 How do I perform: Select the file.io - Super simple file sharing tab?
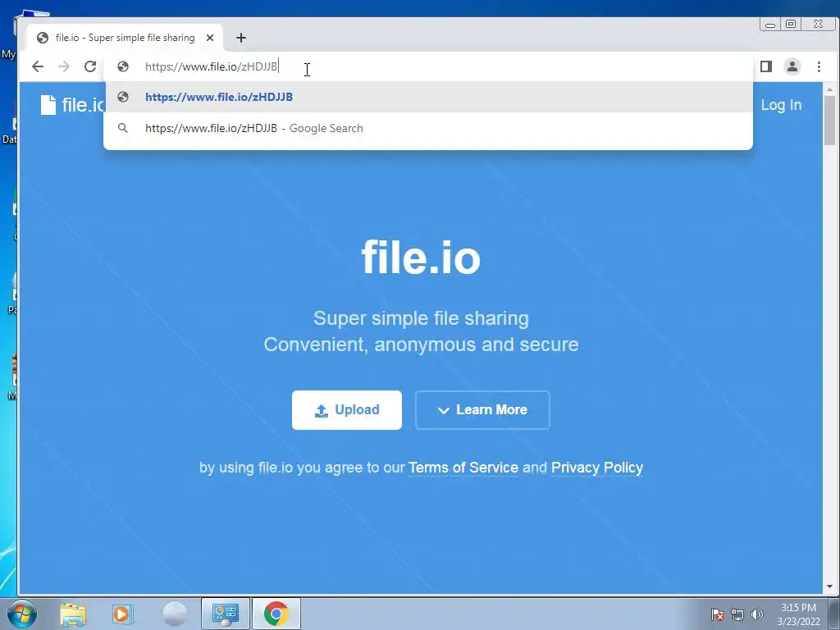125,38
